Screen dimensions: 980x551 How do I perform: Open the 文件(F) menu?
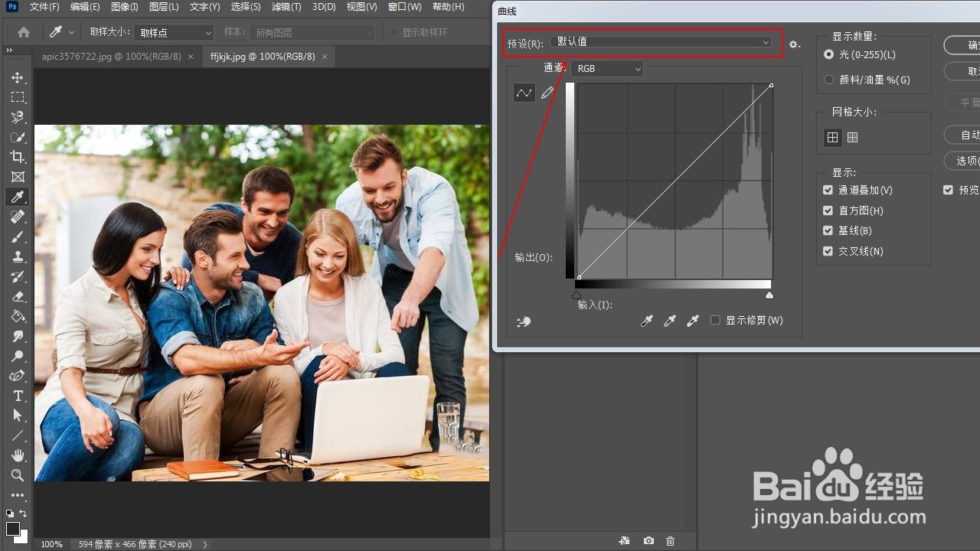[44, 7]
